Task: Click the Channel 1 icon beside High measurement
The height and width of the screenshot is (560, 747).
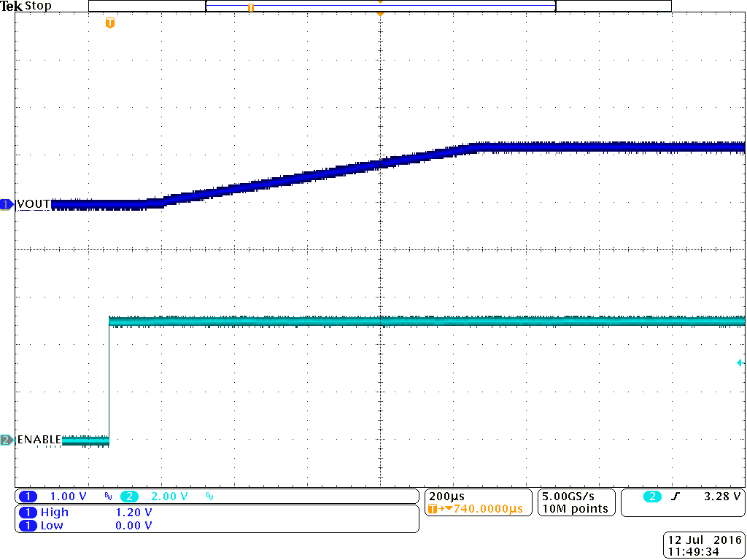Action: (x=29, y=513)
